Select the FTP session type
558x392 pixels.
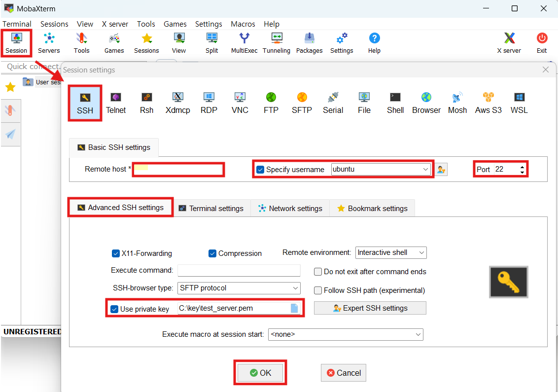271,103
